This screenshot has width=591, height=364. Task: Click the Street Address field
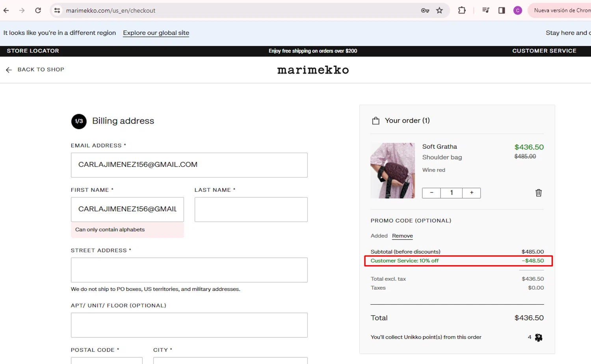189,270
